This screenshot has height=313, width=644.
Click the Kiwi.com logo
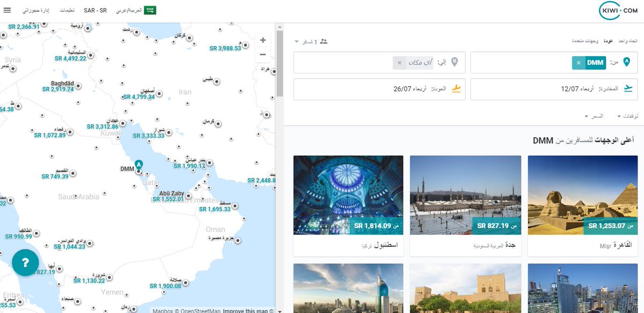coord(618,11)
